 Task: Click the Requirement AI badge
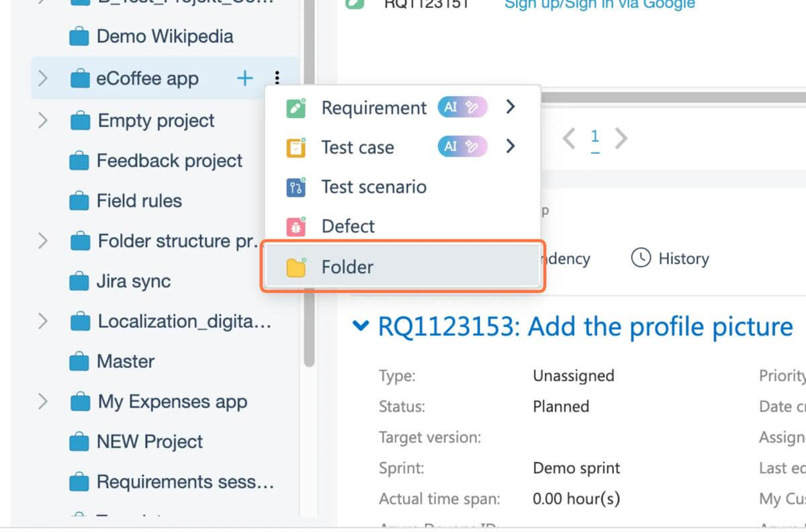[463, 107]
